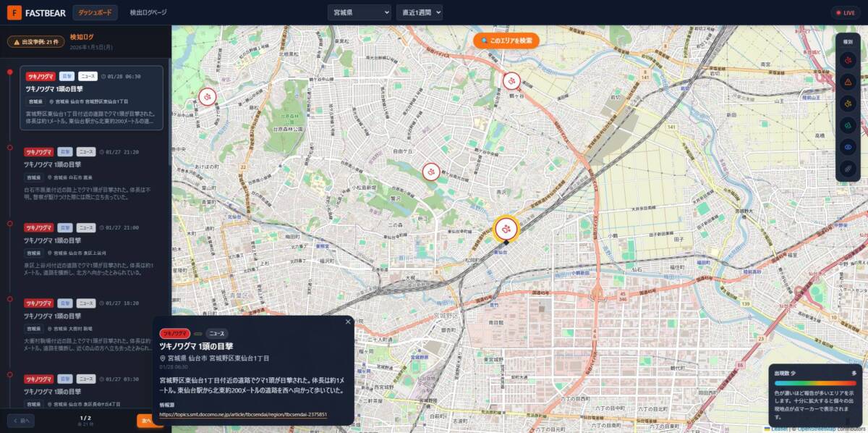Click the orange warning triangle filter icon
Screen dimensions: 868x433
(849, 81)
